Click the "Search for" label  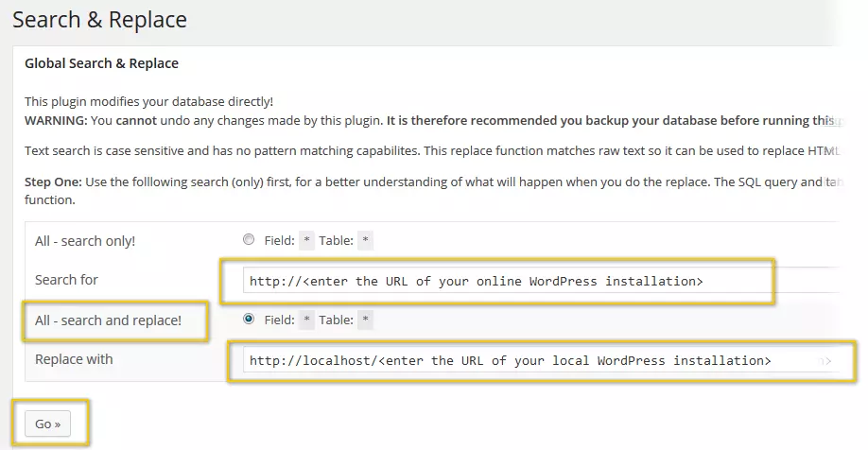click(x=66, y=280)
